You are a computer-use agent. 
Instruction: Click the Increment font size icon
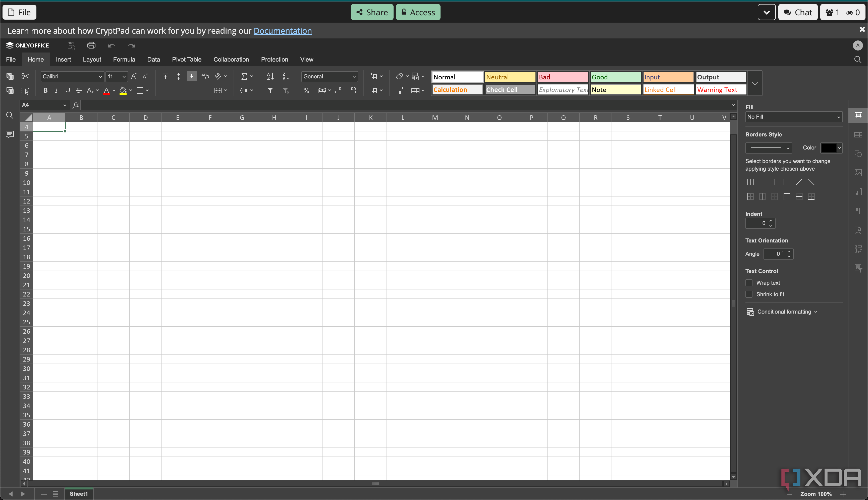(134, 76)
